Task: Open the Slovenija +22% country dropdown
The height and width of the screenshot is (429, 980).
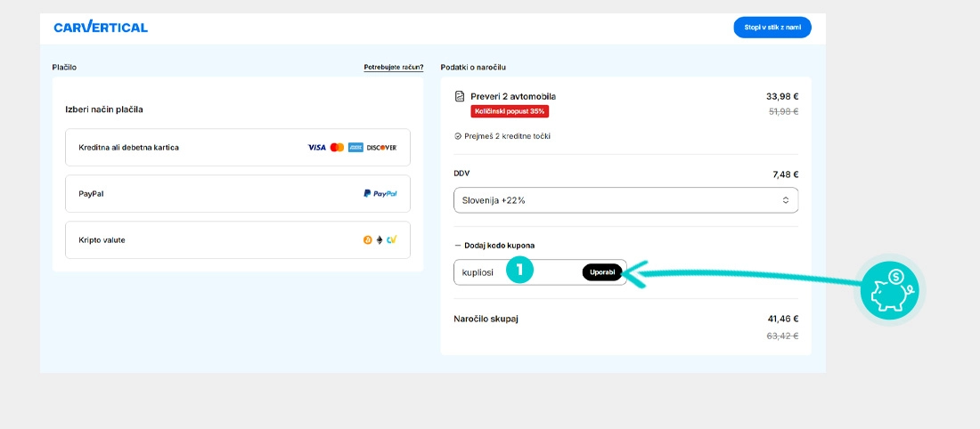Action: 625,200
